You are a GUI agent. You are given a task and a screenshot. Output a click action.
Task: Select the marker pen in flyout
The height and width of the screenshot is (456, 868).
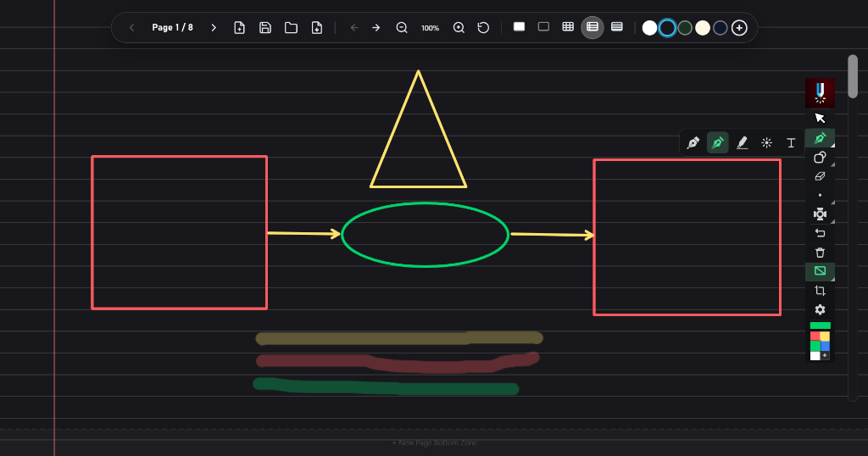pos(693,142)
